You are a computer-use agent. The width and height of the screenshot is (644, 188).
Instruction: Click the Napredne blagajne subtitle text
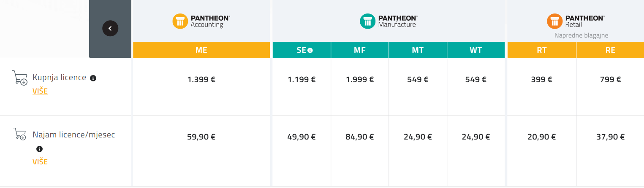tap(581, 35)
